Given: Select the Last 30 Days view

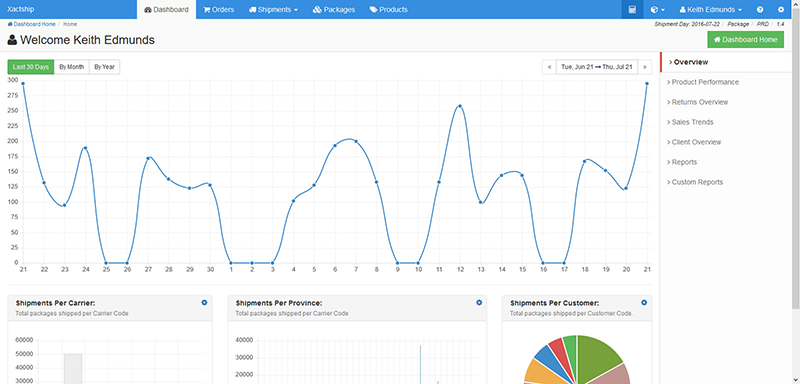Looking at the screenshot, I should [x=31, y=67].
